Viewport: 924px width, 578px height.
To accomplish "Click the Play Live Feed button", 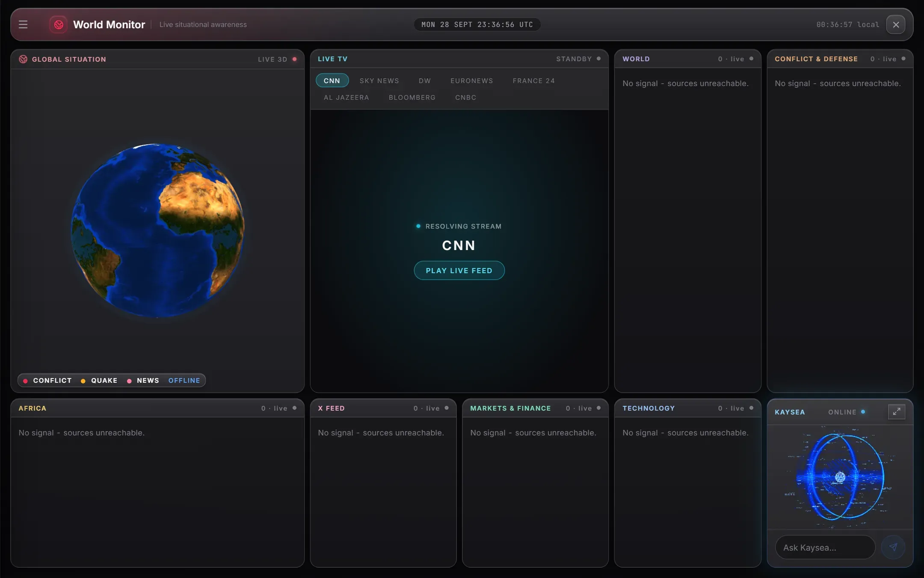I will [x=459, y=270].
